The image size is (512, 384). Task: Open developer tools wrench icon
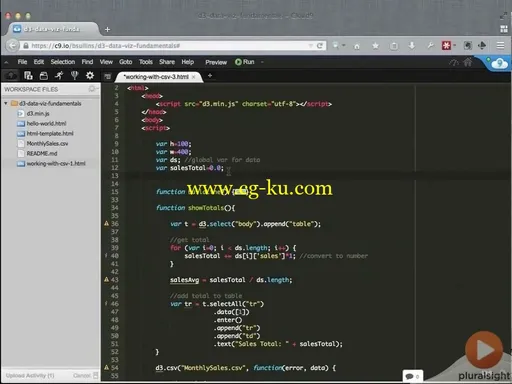click(430, 45)
